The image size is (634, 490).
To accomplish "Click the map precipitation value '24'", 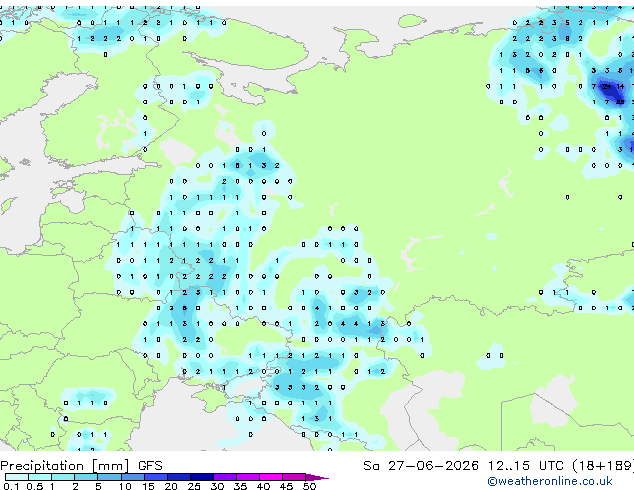I will 607,87.
